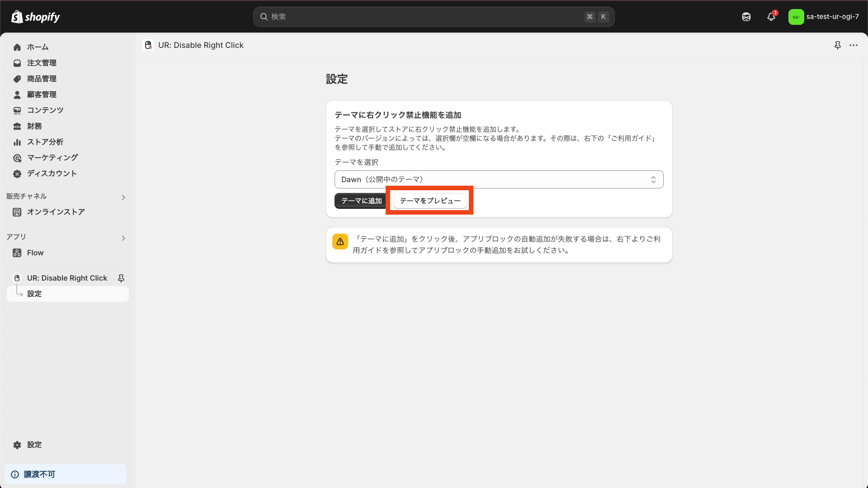Open the Sidekick assistant icon
The height and width of the screenshot is (488, 868).
coord(746,17)
